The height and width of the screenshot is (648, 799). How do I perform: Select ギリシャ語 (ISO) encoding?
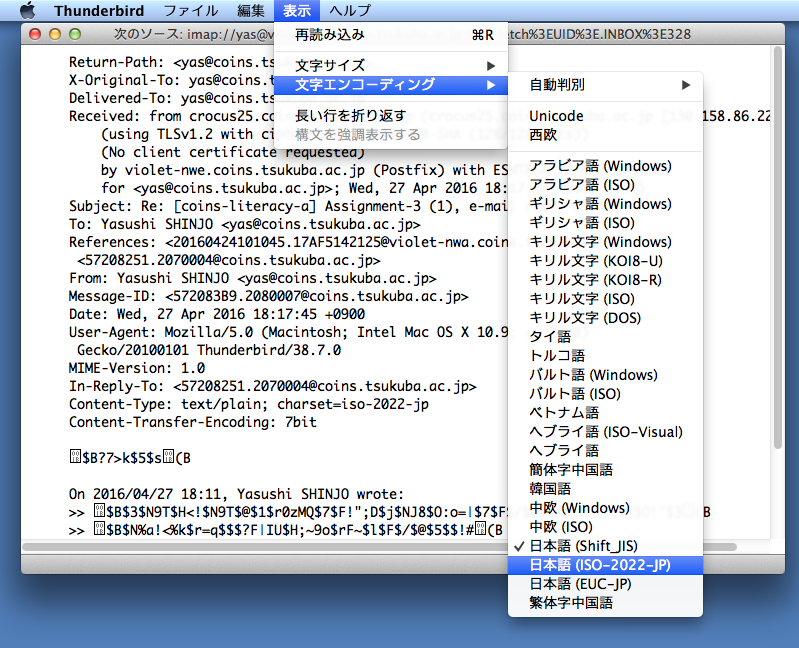(605, 223)
